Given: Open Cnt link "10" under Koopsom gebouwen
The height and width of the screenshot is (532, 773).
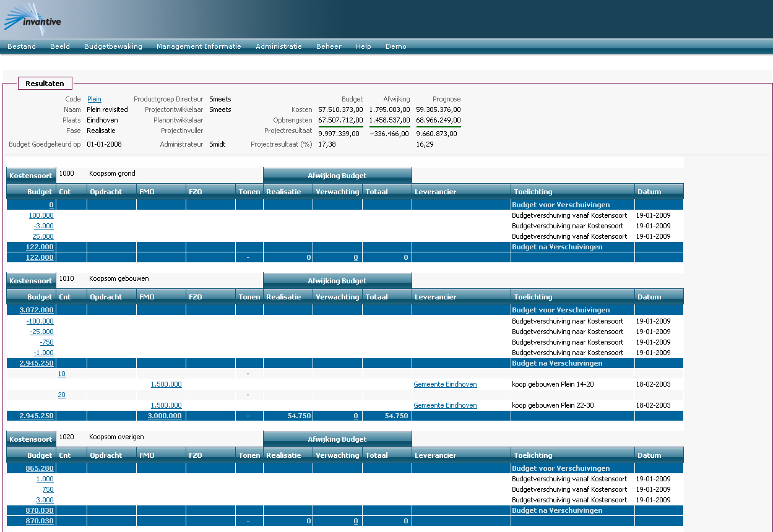Looking at the screenshot, I should pos(61,374).
